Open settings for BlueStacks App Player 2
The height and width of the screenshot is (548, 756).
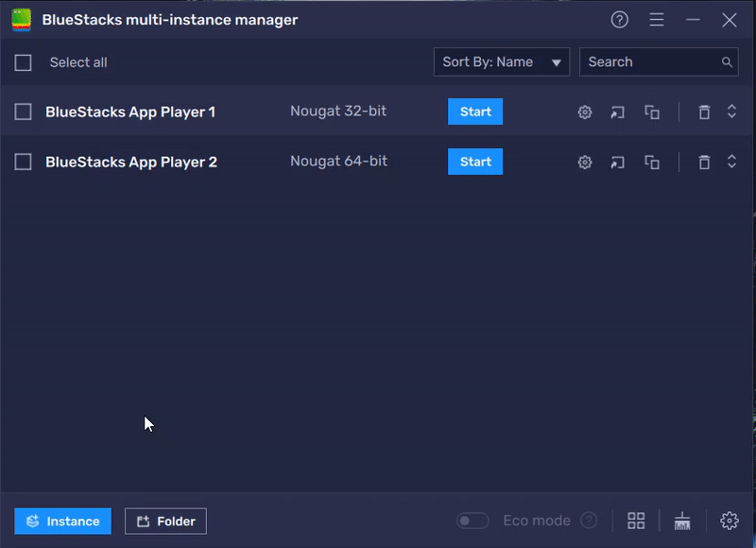pos(584,162)
